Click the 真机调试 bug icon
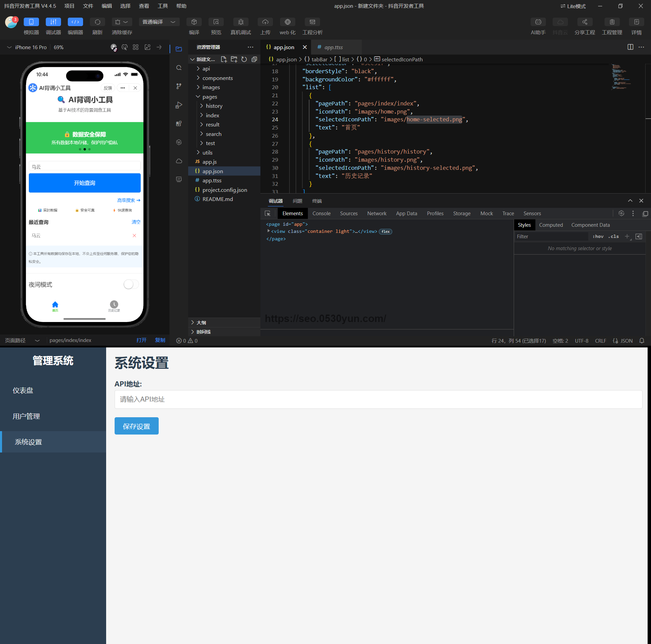This screenshot has width=651, height=644. [241, 22]
